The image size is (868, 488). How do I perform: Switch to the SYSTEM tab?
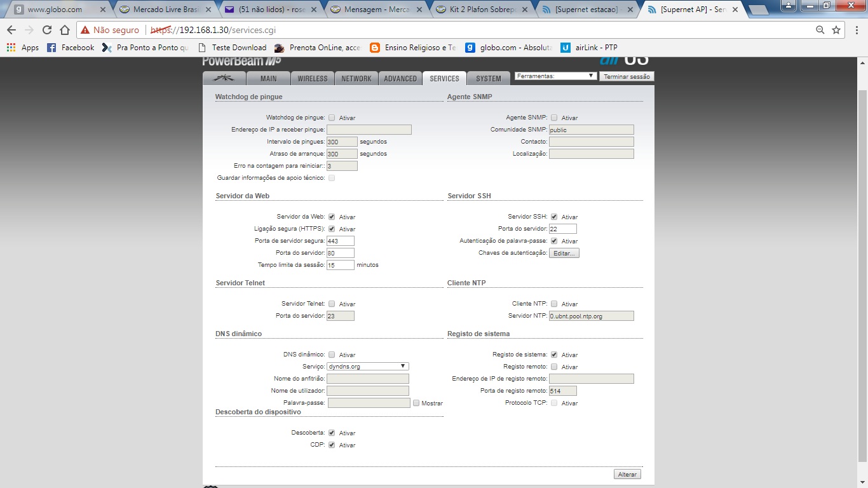(489, 78)
